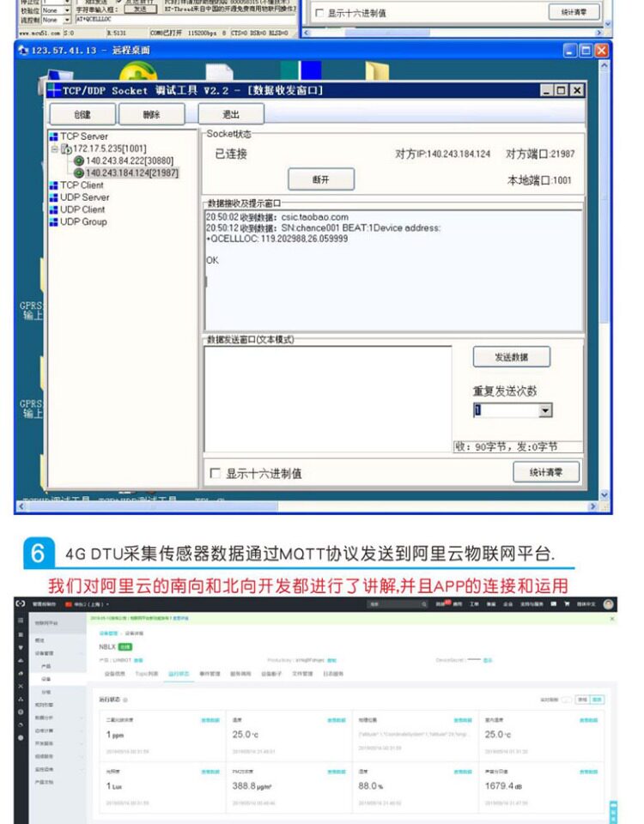
Task: Select the 表格 view button in 运行状态
Action: coord(583,700)
